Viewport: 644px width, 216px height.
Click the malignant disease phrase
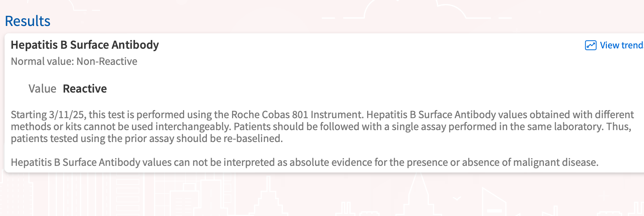(x=556, y=162)
